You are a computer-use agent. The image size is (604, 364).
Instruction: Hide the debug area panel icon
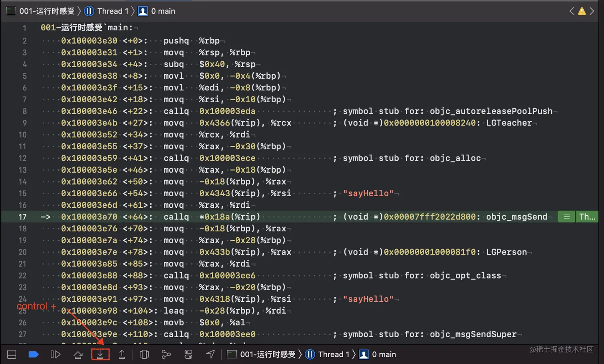coord(12,354)
